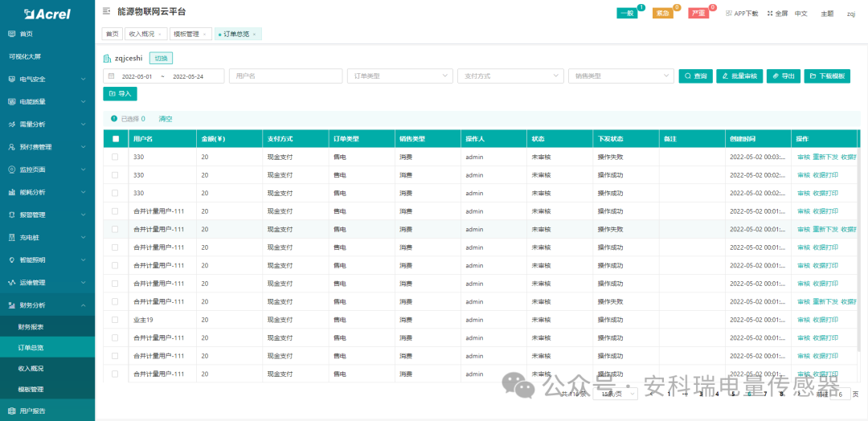Image resolution: width=868 pixels, height=421 pixels.
Task: Open 模板管理 in the sidebar submenu
Action: tap(47, 390)
